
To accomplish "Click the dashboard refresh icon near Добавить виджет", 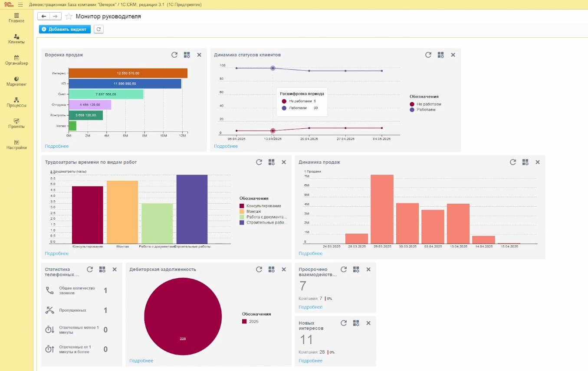I will 99,29.
